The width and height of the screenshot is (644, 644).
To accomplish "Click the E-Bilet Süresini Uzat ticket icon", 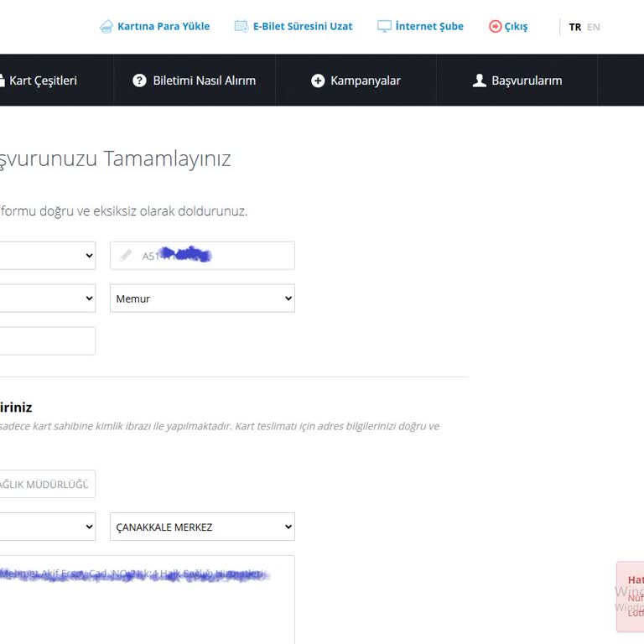I will pos(241,27).
